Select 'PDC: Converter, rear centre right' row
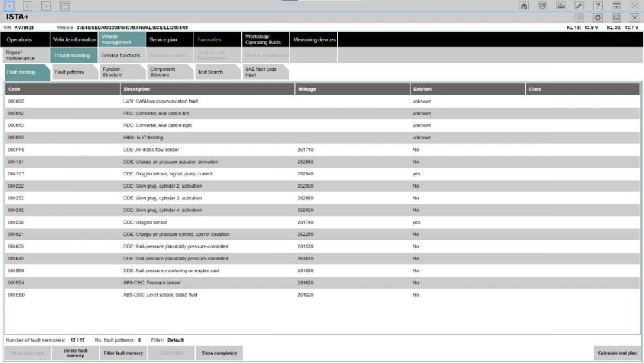This screenshot has height=363, width=644. [x=323, y=125]
